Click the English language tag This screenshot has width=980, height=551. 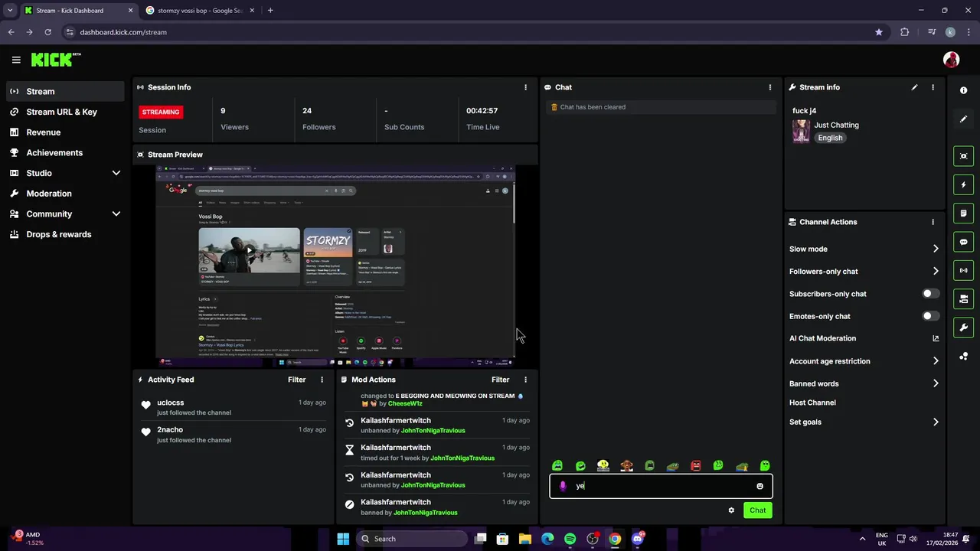830,138
